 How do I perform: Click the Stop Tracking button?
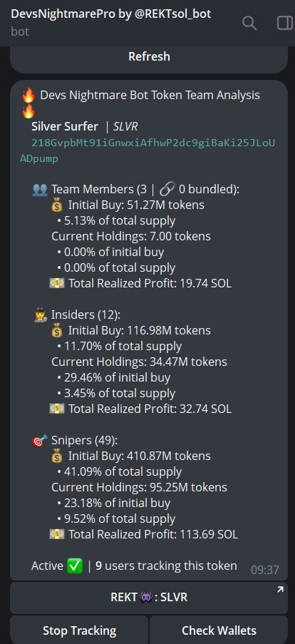click(x=79, y=630)
